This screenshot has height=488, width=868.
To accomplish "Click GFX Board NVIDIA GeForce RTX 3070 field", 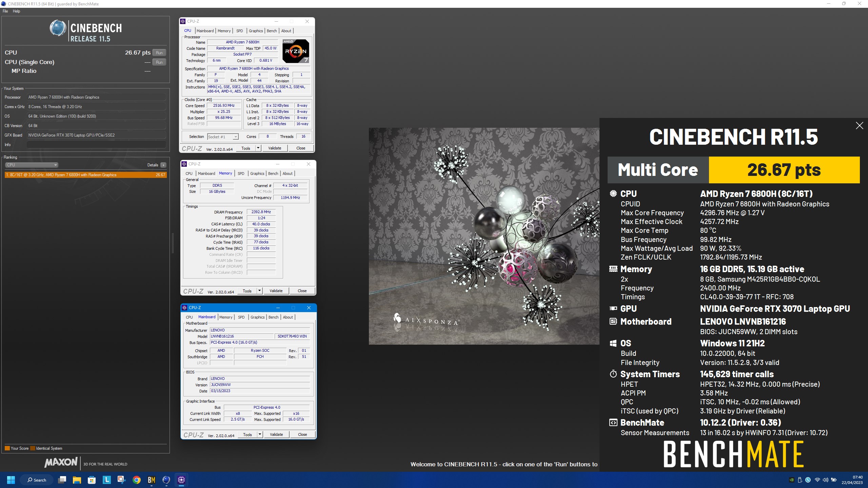I will pyautogui.click(x=96, y=135).
